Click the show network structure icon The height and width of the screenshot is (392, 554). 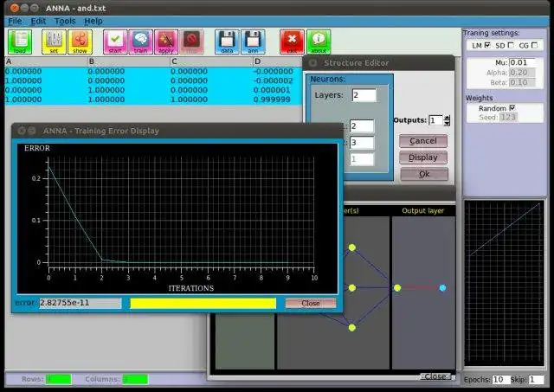81,42
